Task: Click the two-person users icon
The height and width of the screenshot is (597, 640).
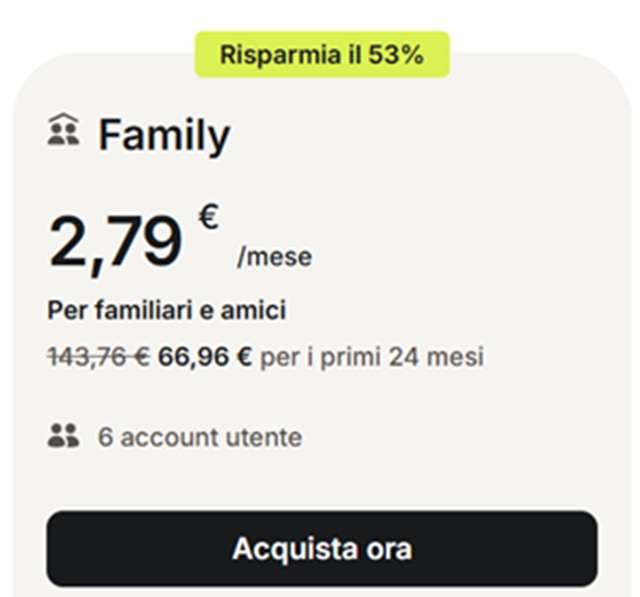Action: [63, 436]
